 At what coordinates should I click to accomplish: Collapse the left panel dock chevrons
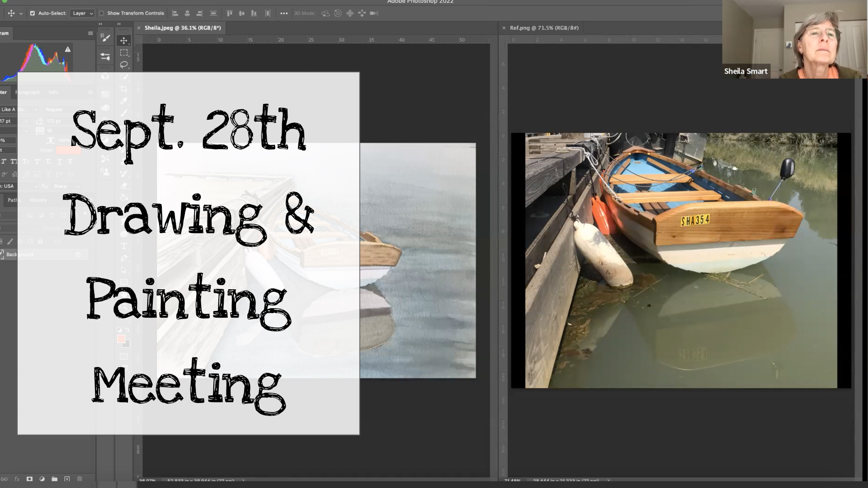pos(100,24)
